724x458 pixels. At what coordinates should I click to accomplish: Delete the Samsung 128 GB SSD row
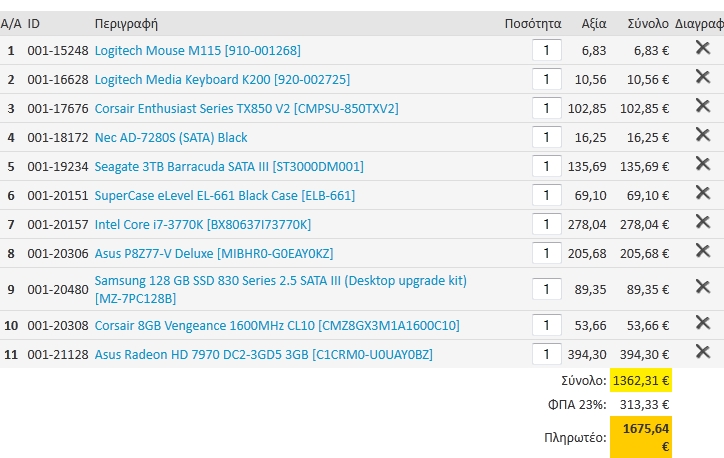click(x=703, y=287)
